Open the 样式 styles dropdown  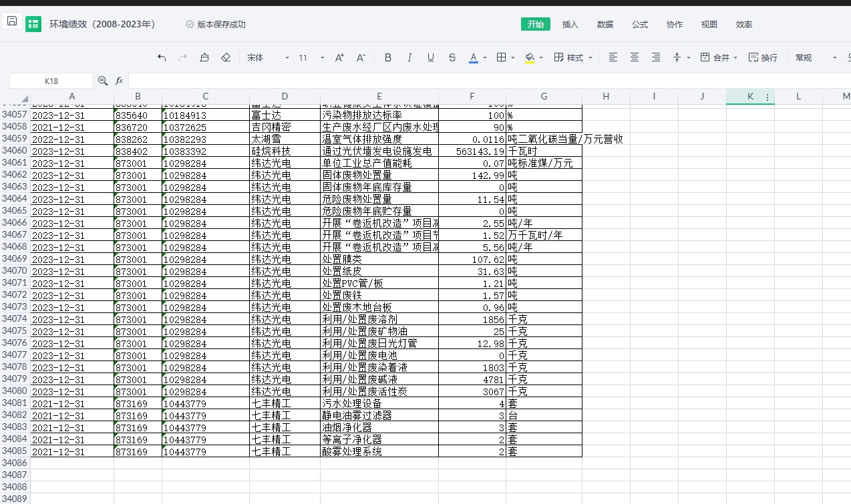point(574,58)
